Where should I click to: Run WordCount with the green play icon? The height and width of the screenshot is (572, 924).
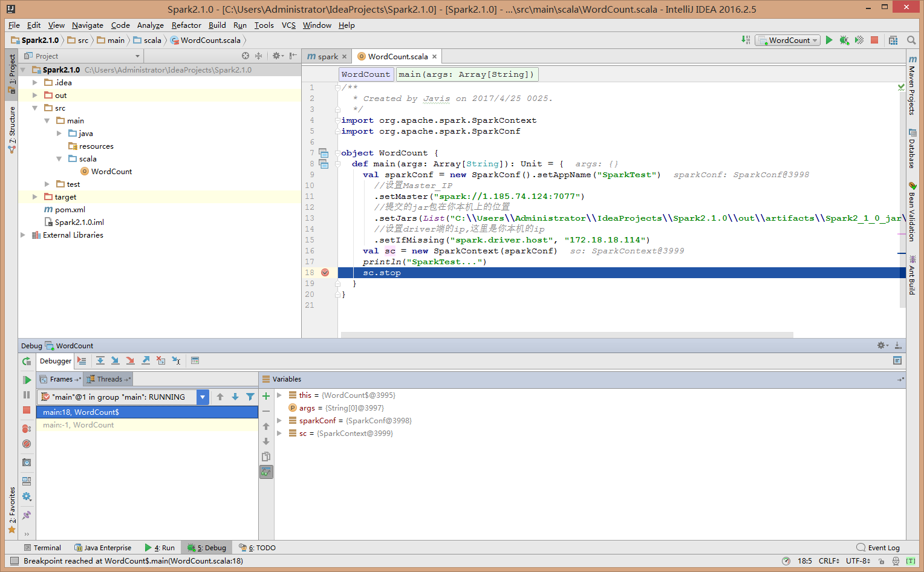click(x=829, y=40)
